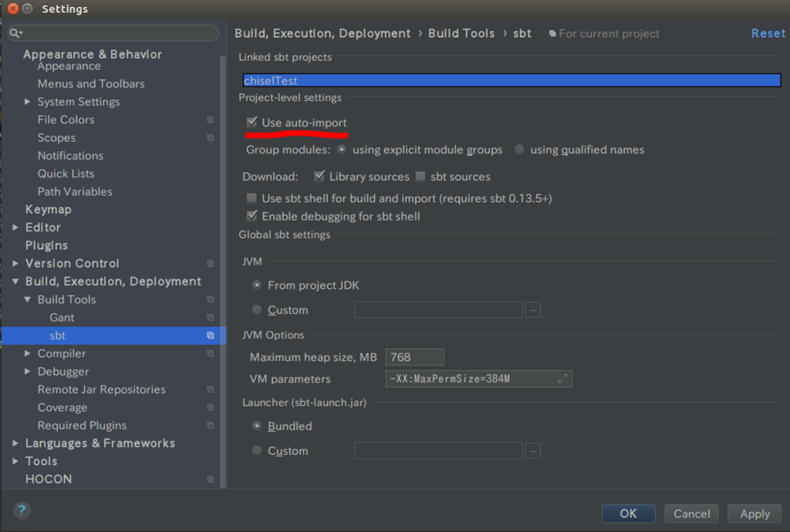Select using qualified names radio
Viewport: 790px width, 532px height.
click(x=519, y=150)
